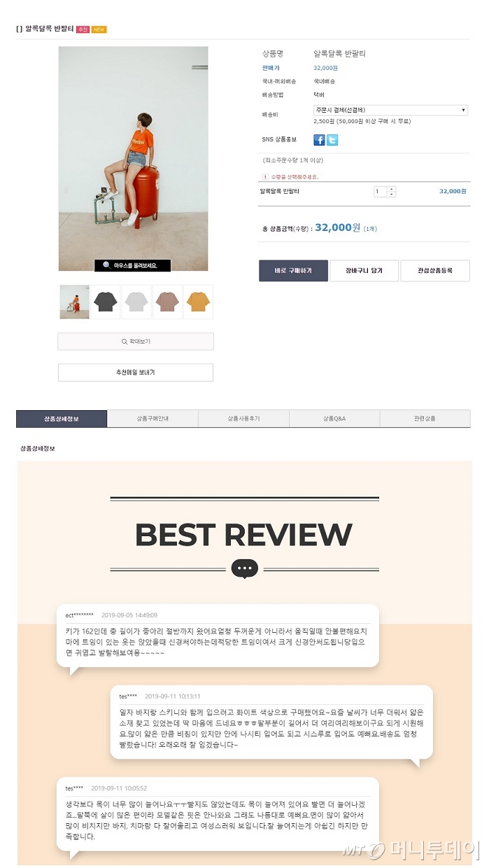Increase quantity with the up stepper arrow
Viewport: 489px width, 868px height.
coord(392,188)
